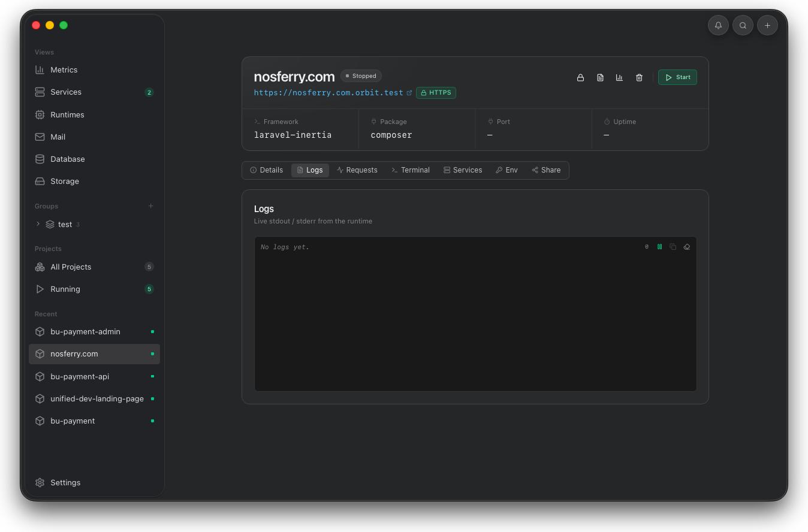Screen dimensions: 808x532
Task: Pause the live log stream
Action: click(659, 247)
